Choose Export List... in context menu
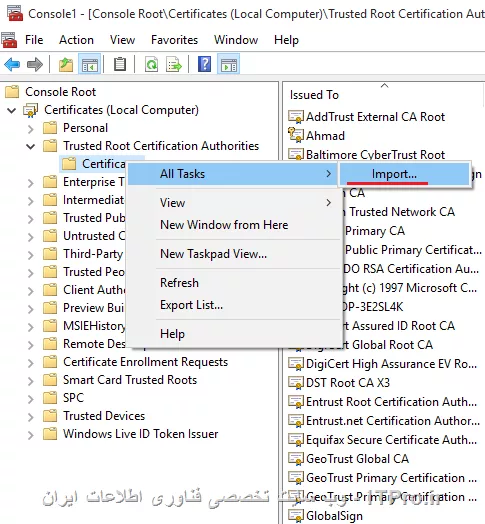The height and width of the screenshot is (524, 485). pyautogui.click(x=234, y=305)
